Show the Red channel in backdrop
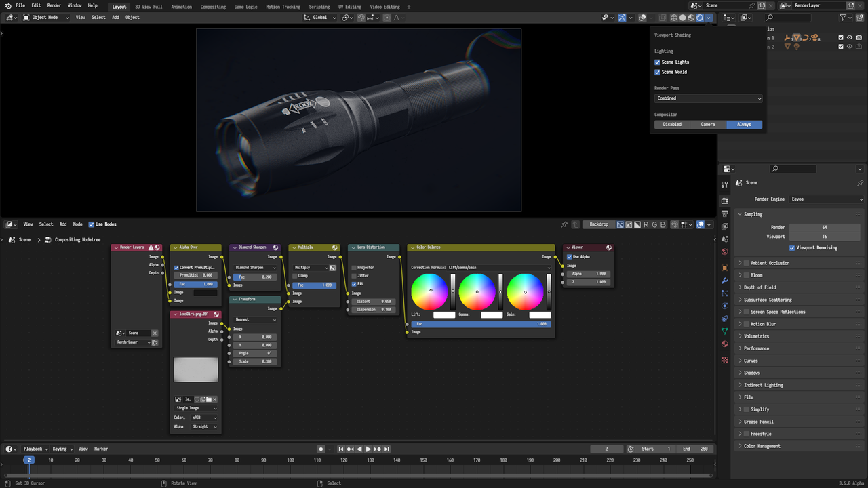 click(x=646, y=224)
